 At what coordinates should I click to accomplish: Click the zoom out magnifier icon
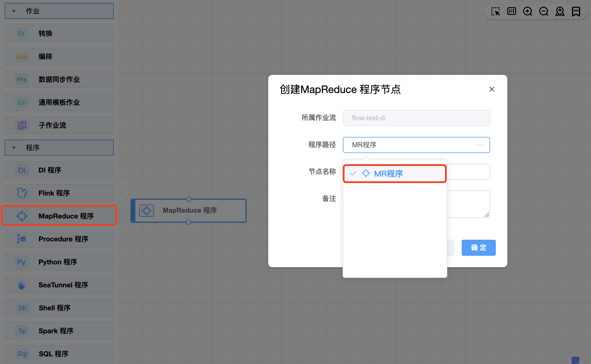pyautogui.click(x=544, y=11)
